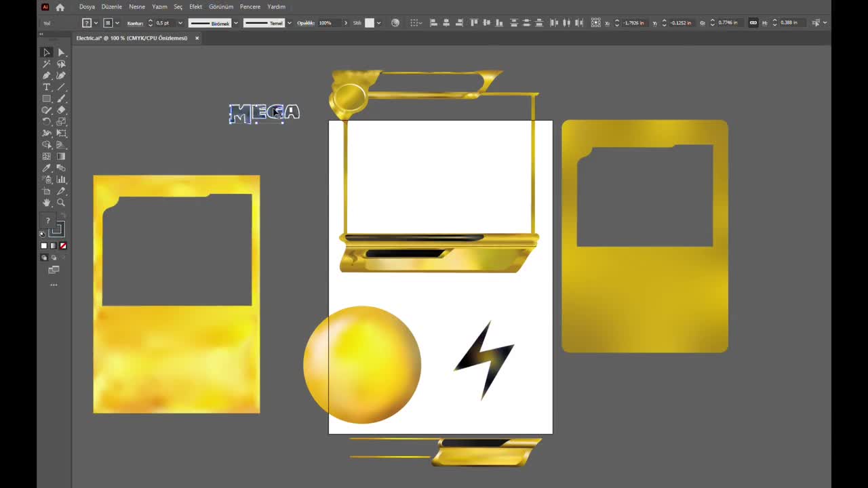Image resolution: width=868 pixels, height=488 pixels.
Task: Select the Selection tool arrow
Action: pyautogui.click(x=46, y=52)
